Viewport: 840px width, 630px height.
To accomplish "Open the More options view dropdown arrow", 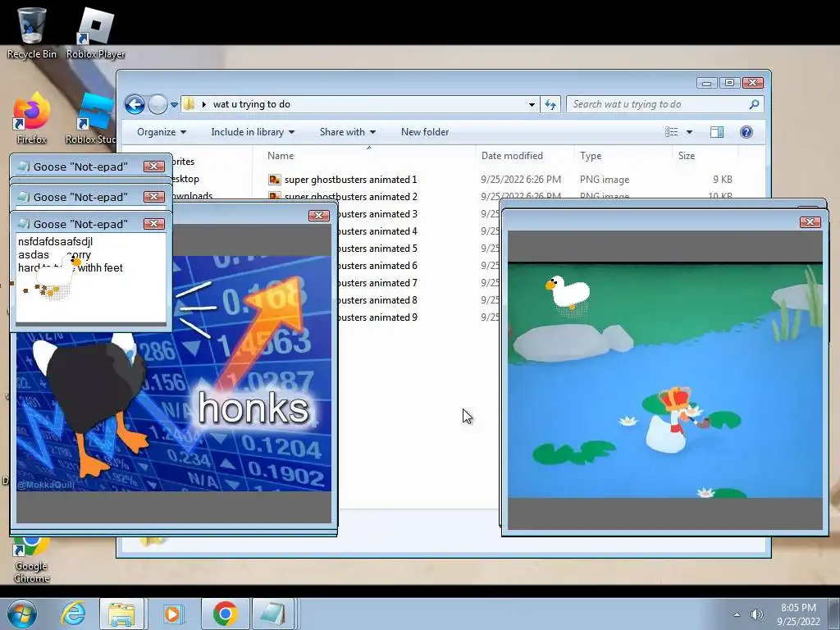I will coord(689,132).
